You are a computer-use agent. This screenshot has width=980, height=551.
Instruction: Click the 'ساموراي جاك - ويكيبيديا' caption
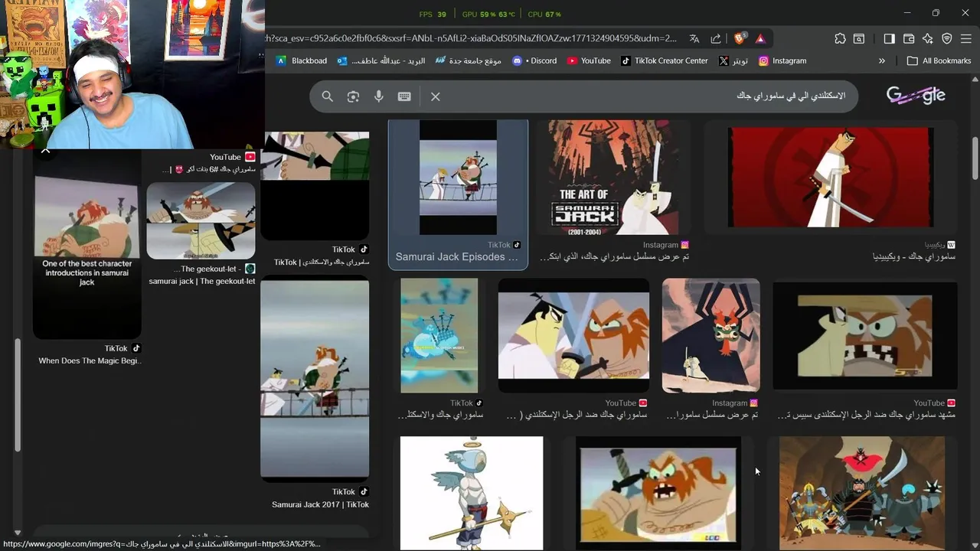coord(914,257)
